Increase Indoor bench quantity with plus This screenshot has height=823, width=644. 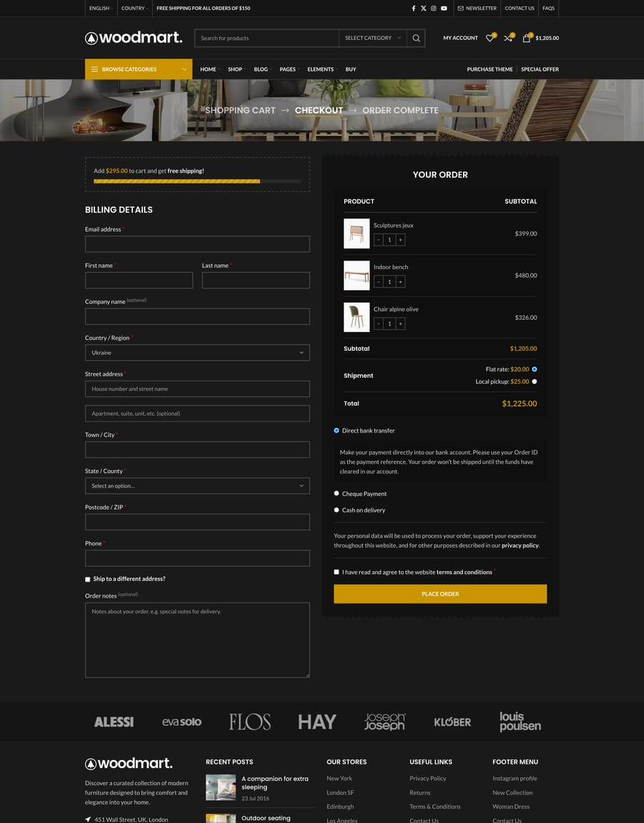tap(401, 282)
